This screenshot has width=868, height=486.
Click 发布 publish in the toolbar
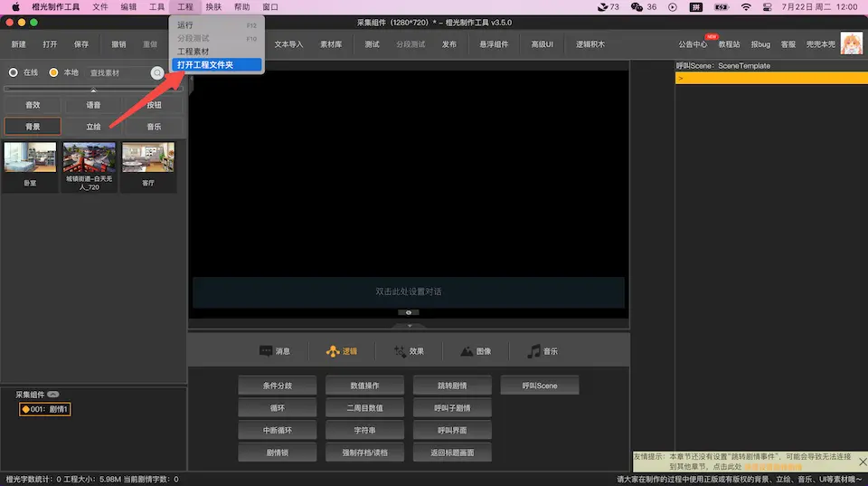coord(449,44)
